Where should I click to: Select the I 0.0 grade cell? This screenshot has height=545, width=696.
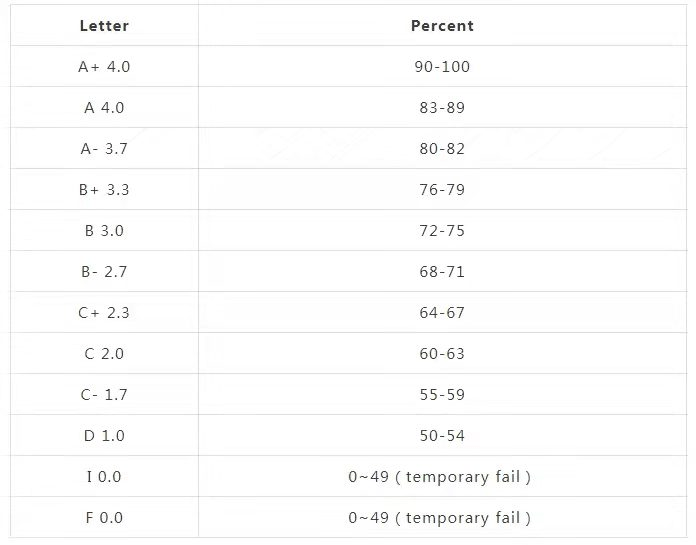[104, 477]
